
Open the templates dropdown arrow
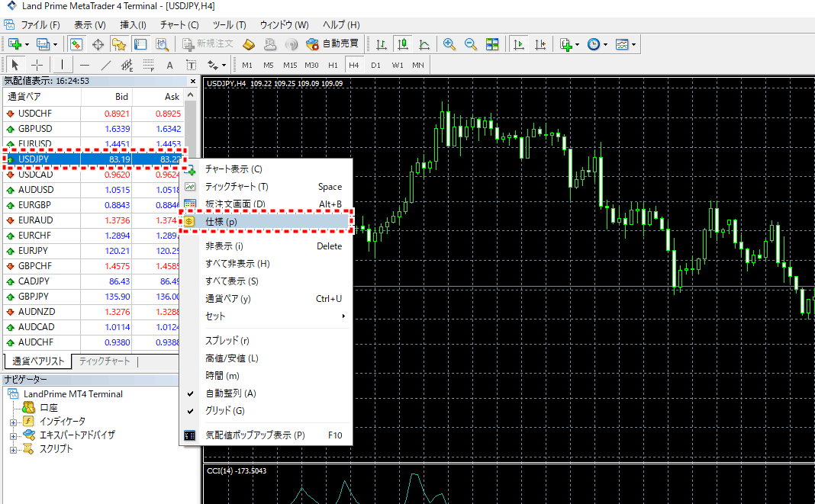(x=633, y=45)
